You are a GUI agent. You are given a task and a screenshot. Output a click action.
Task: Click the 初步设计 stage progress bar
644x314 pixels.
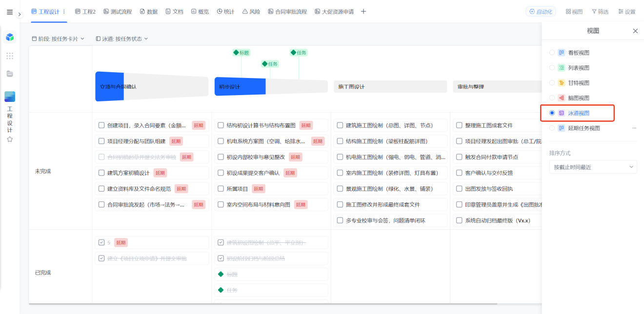(x=271, y=86)
